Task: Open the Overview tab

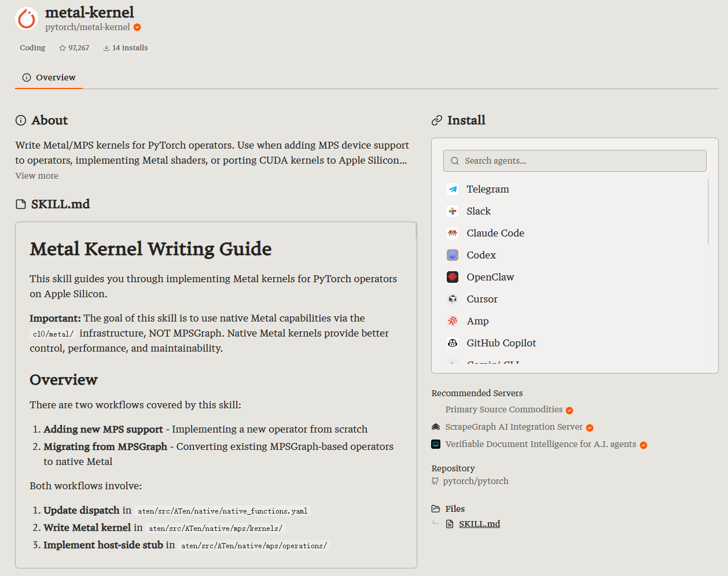Action: [49, 77]
